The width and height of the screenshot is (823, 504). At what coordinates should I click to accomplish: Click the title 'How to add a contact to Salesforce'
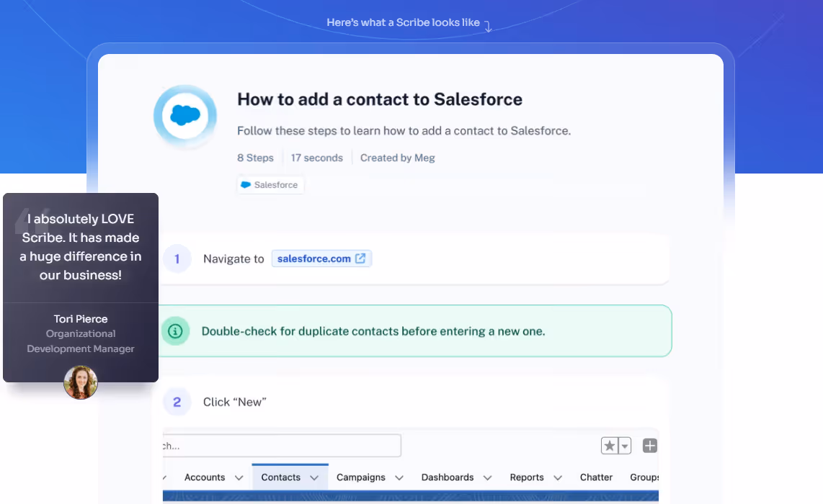[x=380, y=99]
